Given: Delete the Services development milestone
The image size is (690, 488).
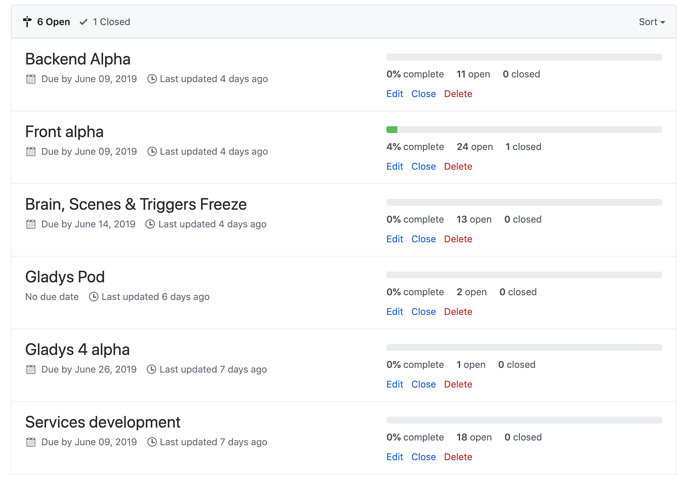Looking at the screenshot, I should click(458, 457).
